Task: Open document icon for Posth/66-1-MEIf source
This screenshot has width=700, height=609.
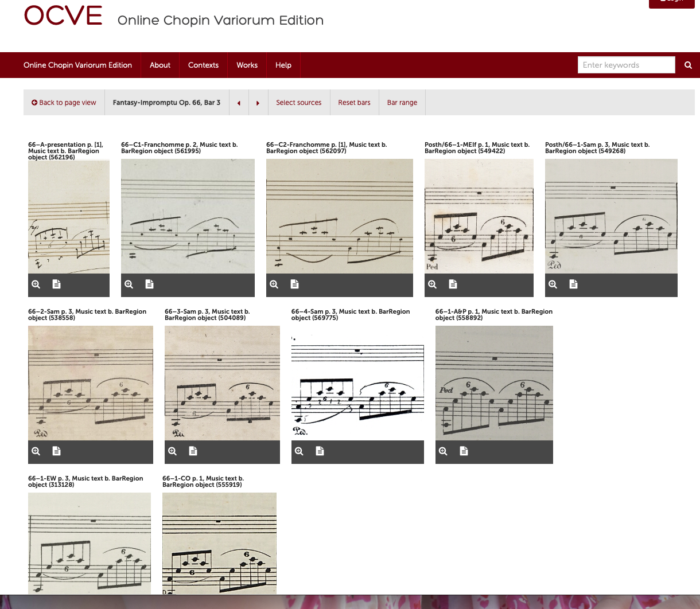Action: point(453,284)
